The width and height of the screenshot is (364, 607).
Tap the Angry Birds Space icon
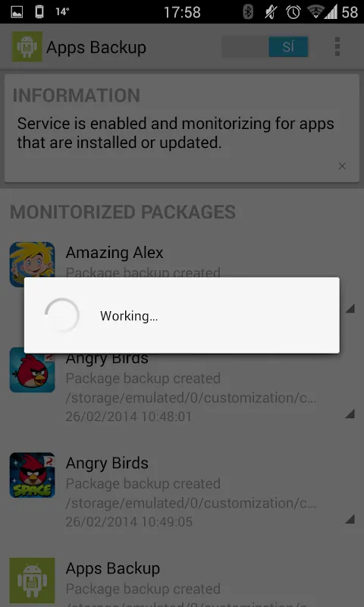32,475
